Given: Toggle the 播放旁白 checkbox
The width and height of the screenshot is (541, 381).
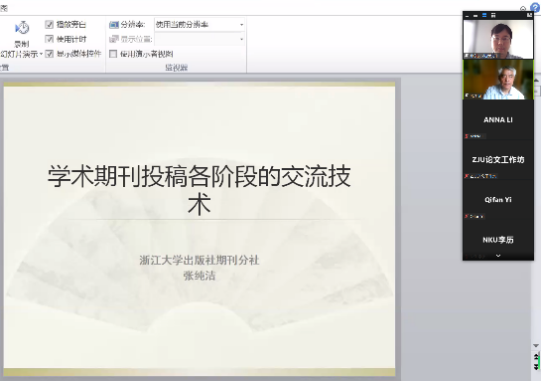Looking at the screenshot, I should 49,24.
